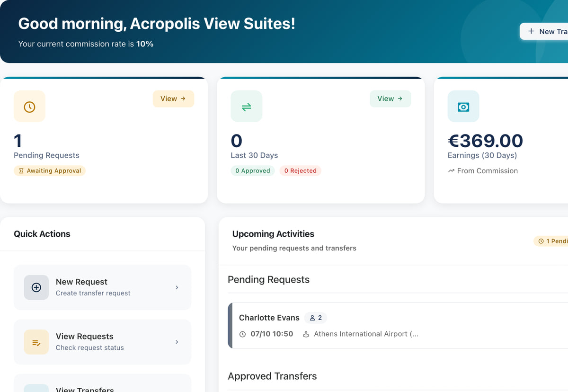Click the checklist icon beside View Requests
The image size is (568, 392).
[x=36, y=342]
